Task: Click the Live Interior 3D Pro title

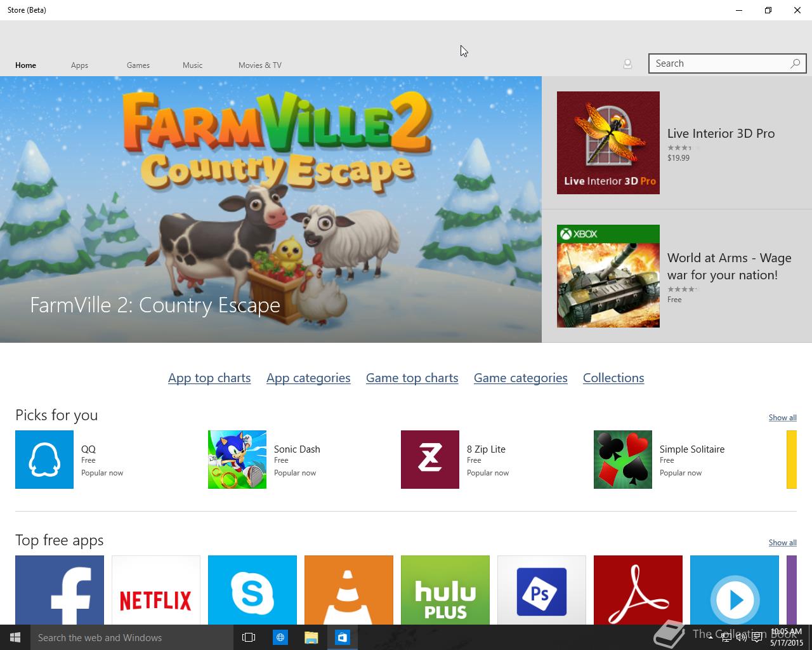Action: point(721,133)
